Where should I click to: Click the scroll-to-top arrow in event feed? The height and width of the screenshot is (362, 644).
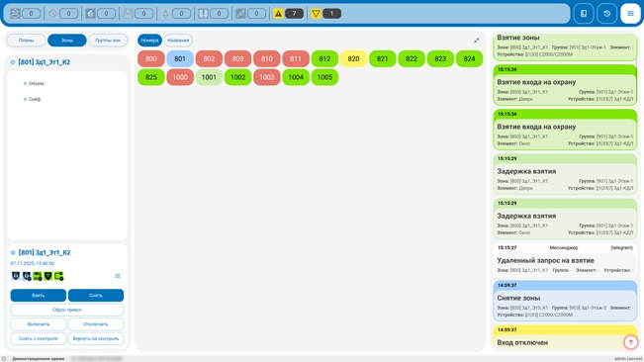631,342
